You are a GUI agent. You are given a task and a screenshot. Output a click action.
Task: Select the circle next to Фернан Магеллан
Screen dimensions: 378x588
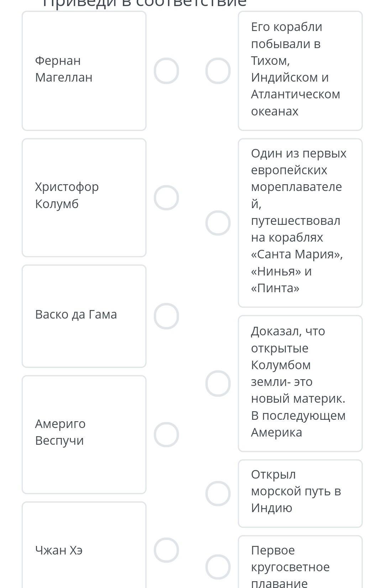(x=166, y=71)
